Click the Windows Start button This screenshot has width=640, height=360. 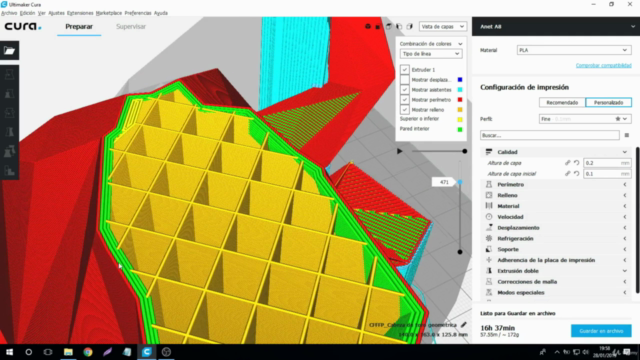(x=9, y=352)
